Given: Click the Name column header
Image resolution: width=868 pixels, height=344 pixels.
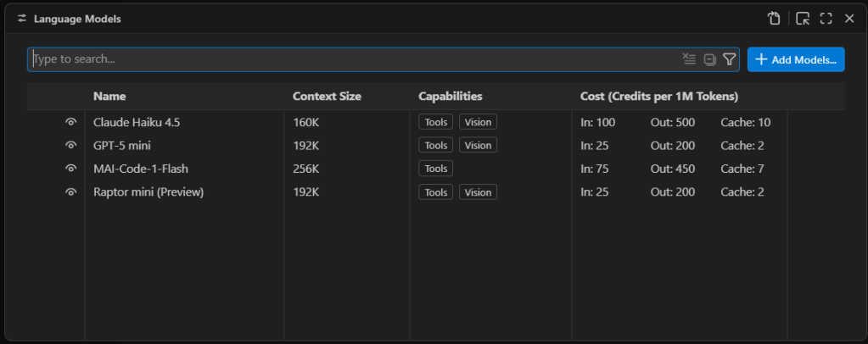Looking at the screenshot, I should tap(109, 97).
